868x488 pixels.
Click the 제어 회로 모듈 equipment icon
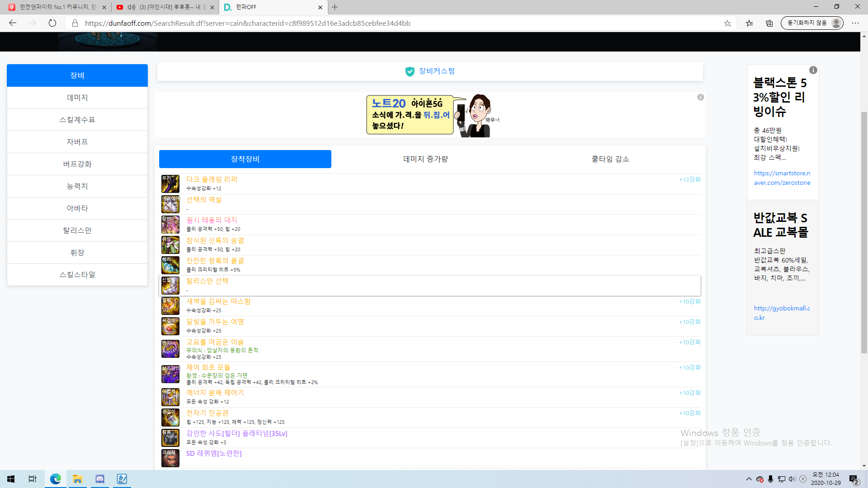(x=170, y=374)
